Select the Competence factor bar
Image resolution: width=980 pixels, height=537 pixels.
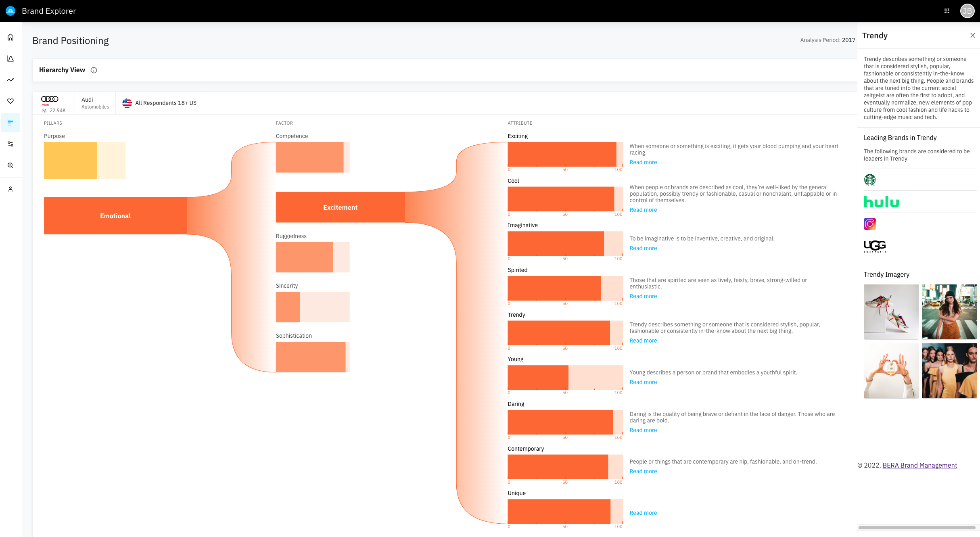pos(312,157)
